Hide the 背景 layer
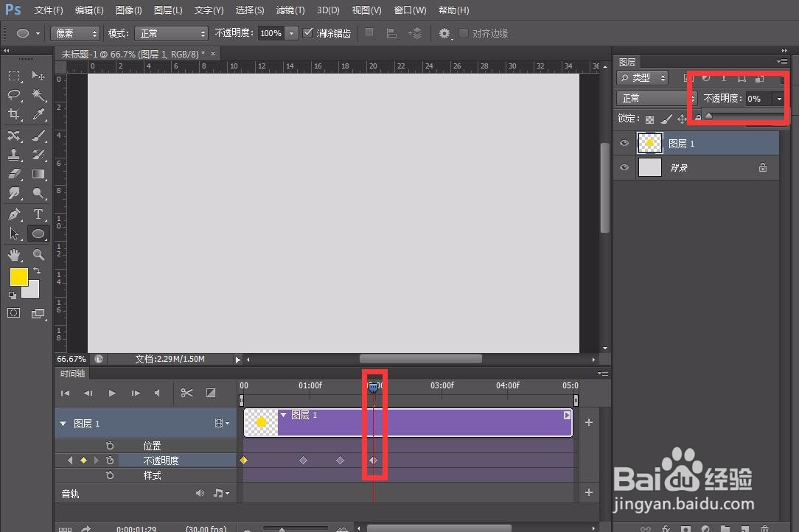 (624, 167)
